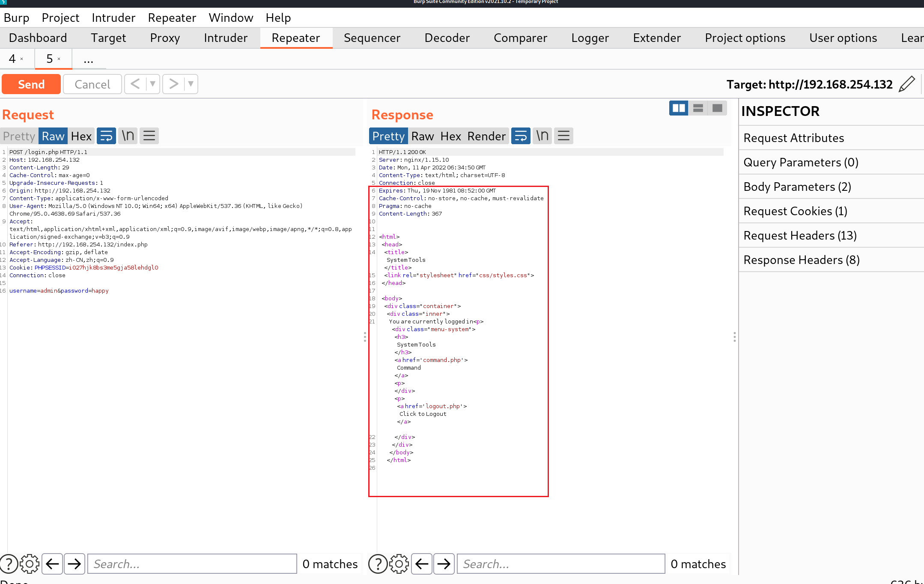Click the Inspector panel divider handle
This screenshot has height=584, width=924.
click(734, 337)
